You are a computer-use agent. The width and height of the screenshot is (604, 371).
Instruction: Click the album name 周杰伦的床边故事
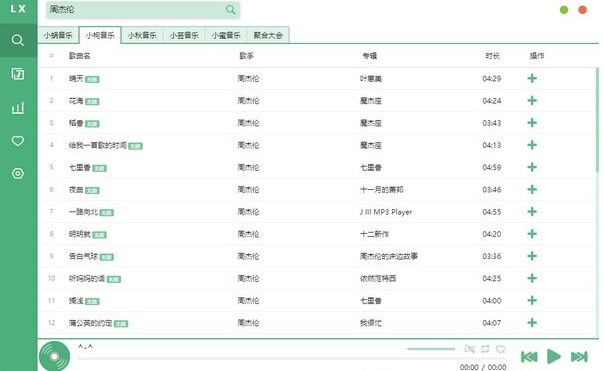coord(389,256)
